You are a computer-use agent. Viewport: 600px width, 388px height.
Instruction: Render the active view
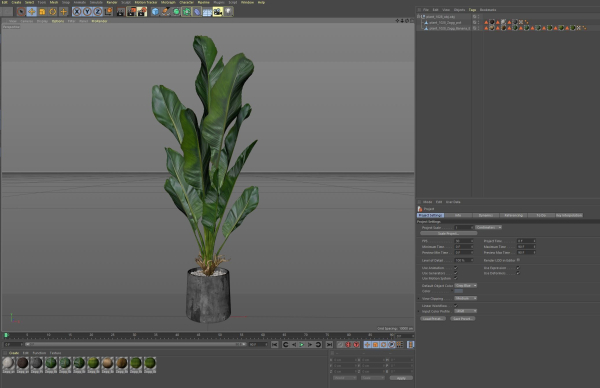pyautogui.click(x=121, y=12)
